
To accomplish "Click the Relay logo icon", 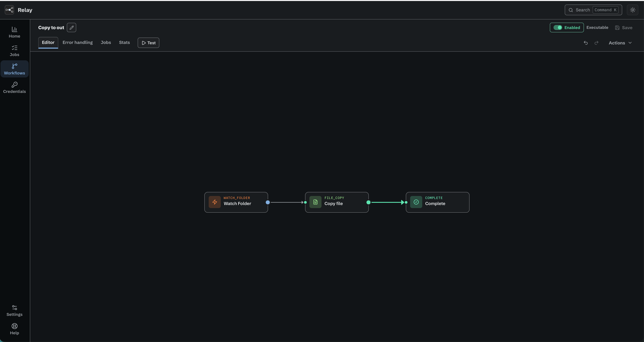I will click(x=9, y=10).
